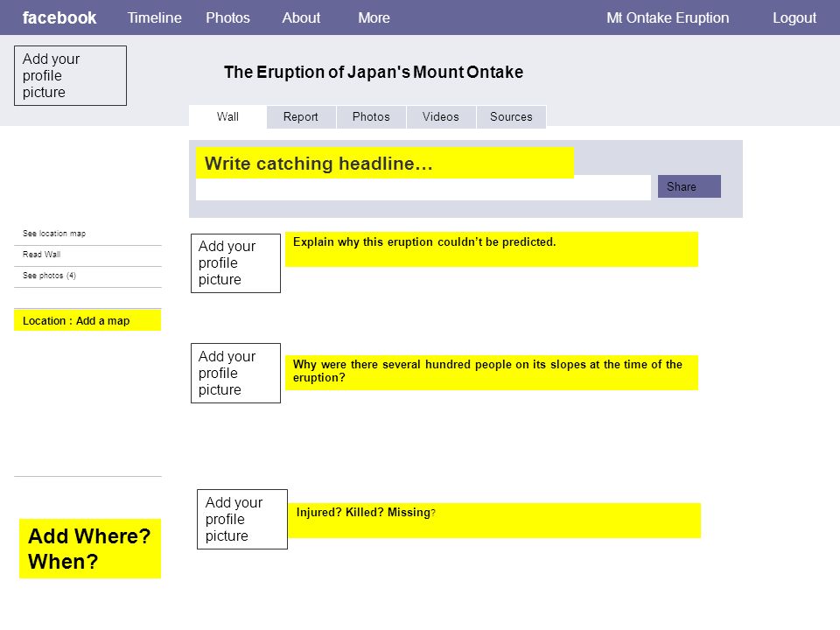Switch to the Photos tab below title
This screenshot has width=840, height=630.
click(x=371, y=116)
